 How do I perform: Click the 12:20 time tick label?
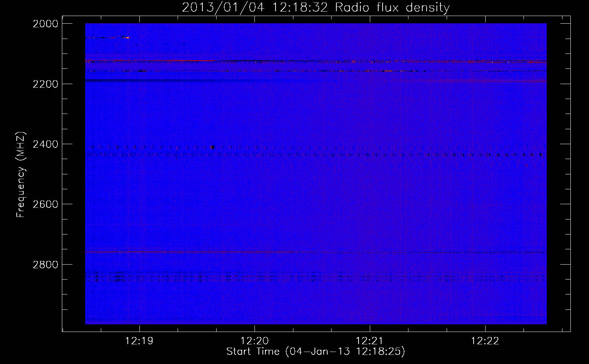click(254, 341)
